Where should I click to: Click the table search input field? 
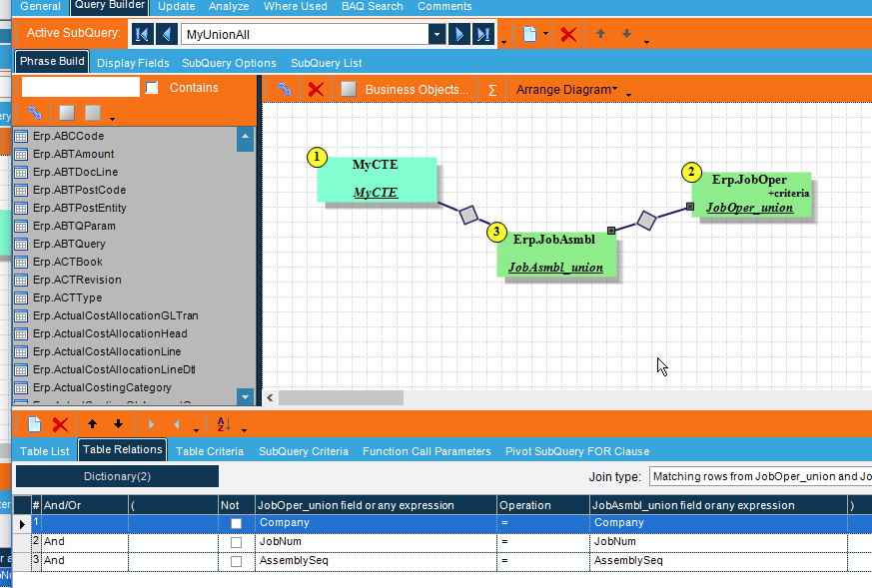(x=81, y=87)
